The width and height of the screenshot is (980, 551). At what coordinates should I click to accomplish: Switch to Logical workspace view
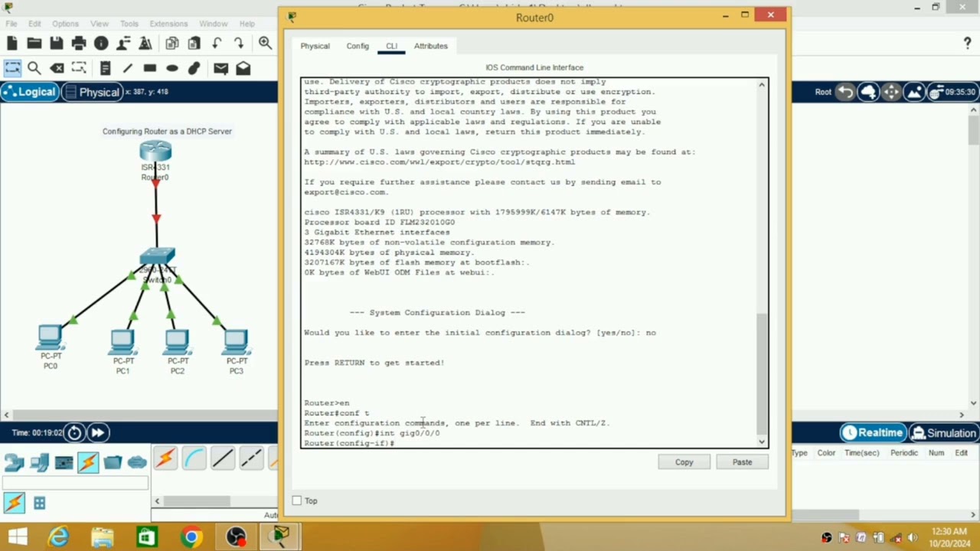29,92
